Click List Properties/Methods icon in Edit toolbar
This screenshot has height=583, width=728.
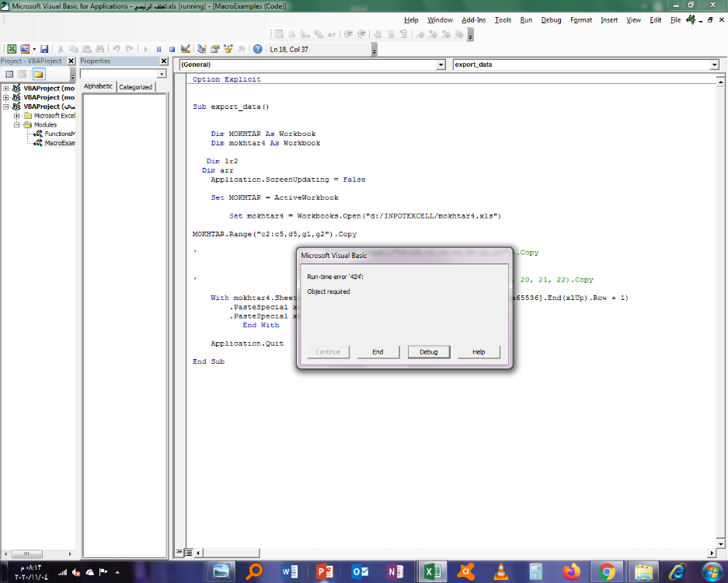(x=279, y=34)
